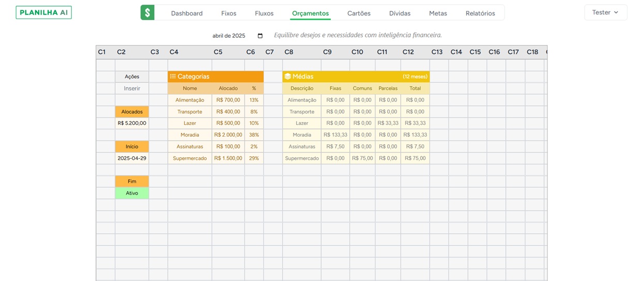644x281 pixels.
Task: Click the 29% percentage cell
Action: click(254, 158)
